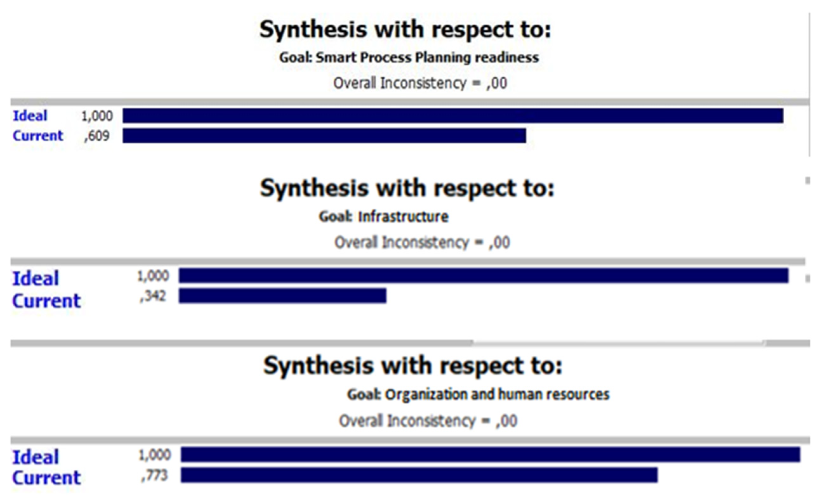
Task: Click the Goal: Organization and human resources heading
Action: pyautogui.click(x=478, y=394)
